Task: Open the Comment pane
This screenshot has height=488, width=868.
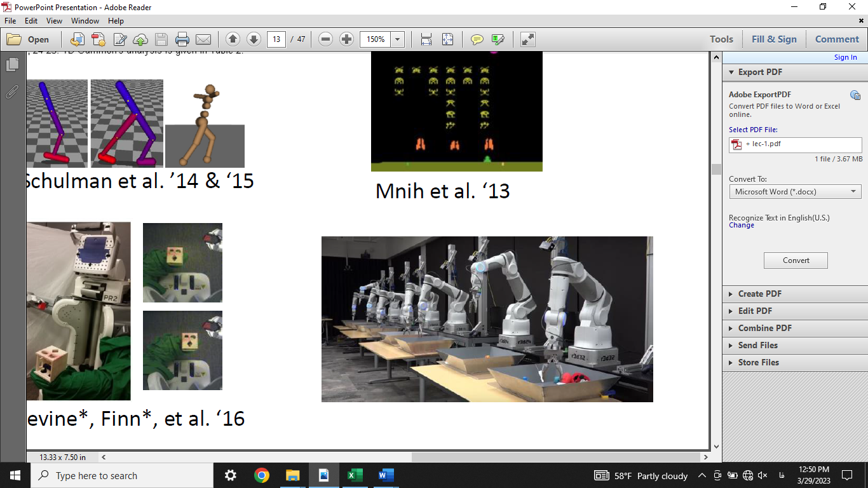Action: pos(837,39)
